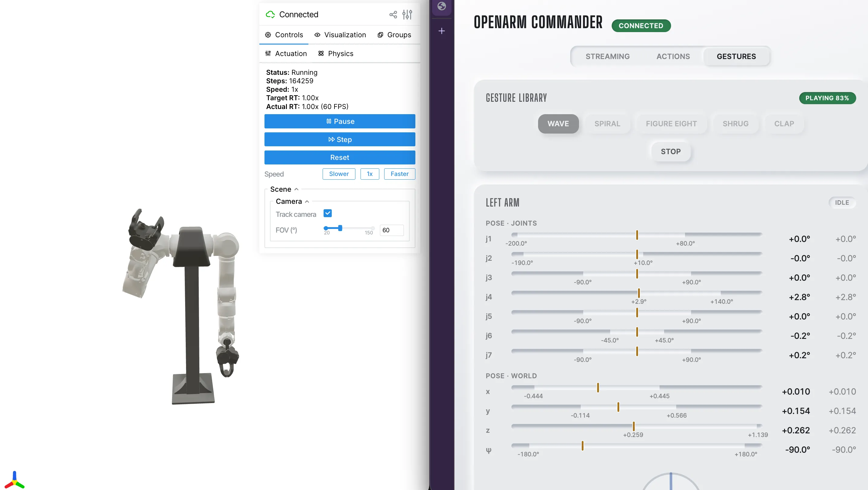Click the world z slider marker
The width and height of the screenshot is (868, 490).
634,426
